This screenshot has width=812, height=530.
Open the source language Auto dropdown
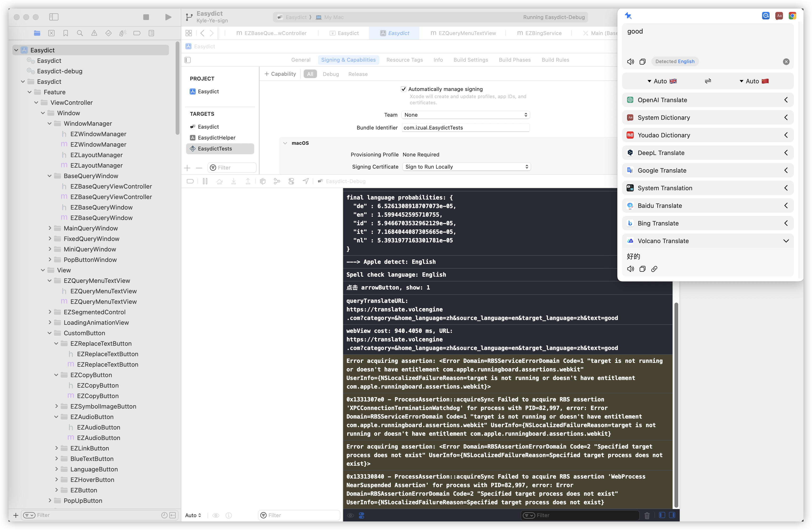[x=662, y=81]
